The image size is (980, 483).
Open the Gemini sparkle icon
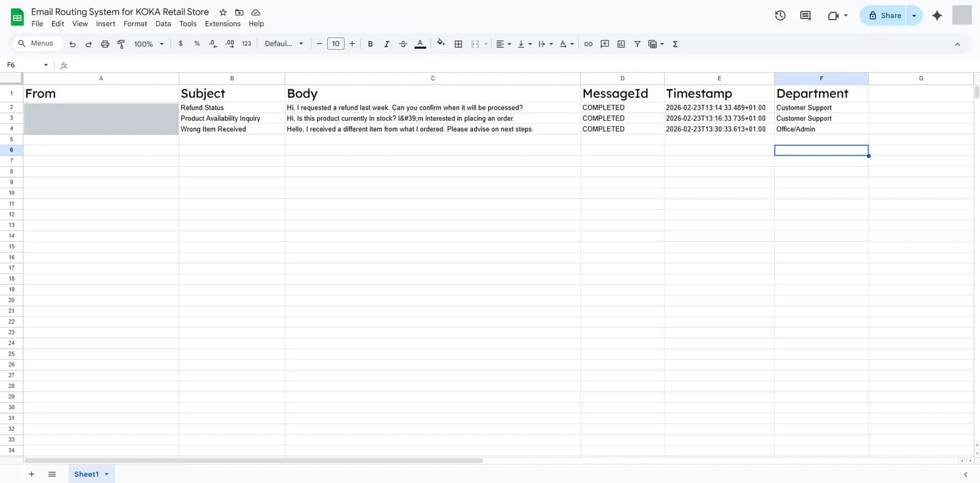pos(937,16)
